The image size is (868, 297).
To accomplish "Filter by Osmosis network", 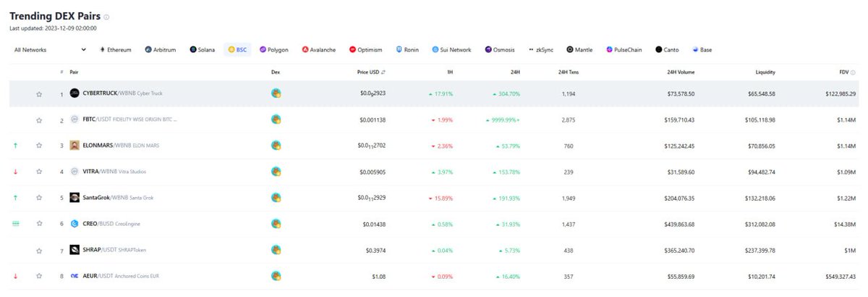I will [x=501, y=50].
